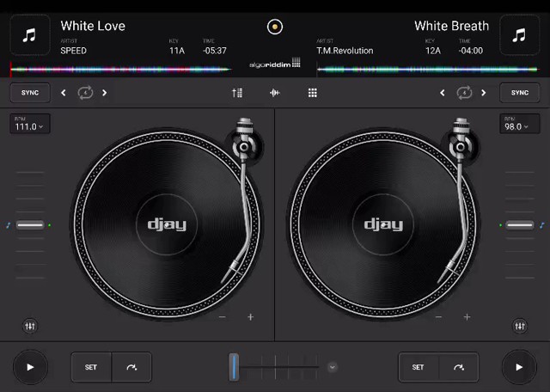Screen dimensions: 550x392
Task: Click the crossfader handle
Action: [x=234, y=367]
